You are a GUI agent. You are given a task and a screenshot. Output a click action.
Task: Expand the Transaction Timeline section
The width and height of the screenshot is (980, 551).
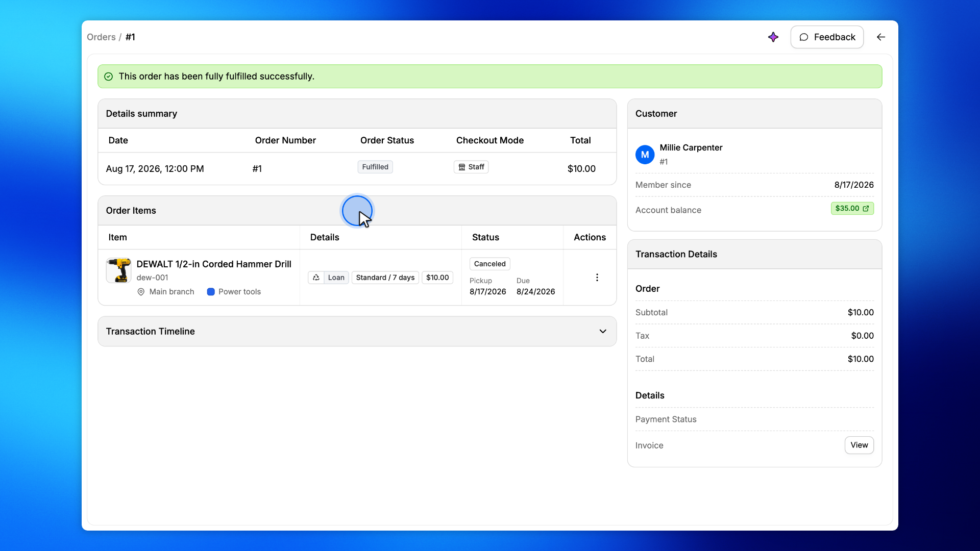click(x=603, y=332)
